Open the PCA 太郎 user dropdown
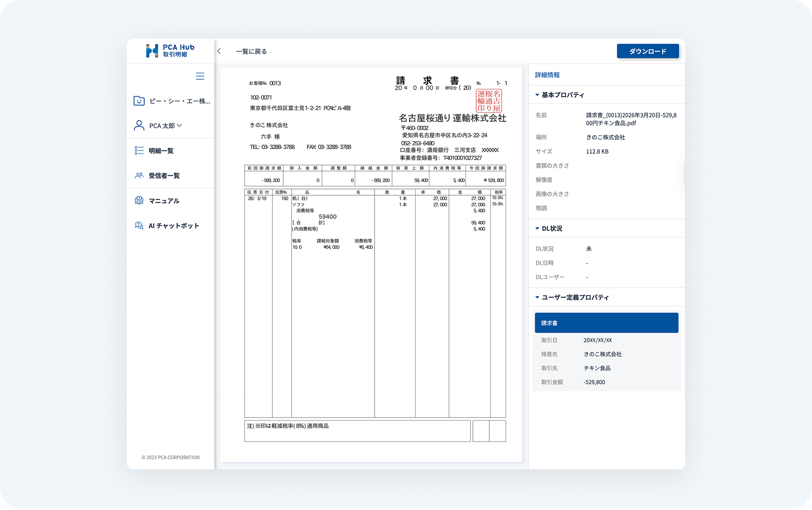Image resolution: width=812 pixels, height=510 pixels. 165,125
